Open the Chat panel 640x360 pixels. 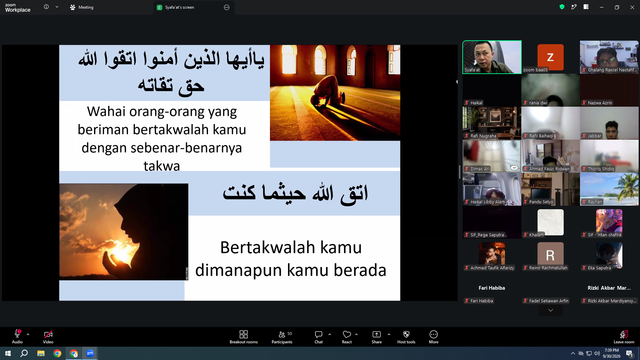point(318,337)
